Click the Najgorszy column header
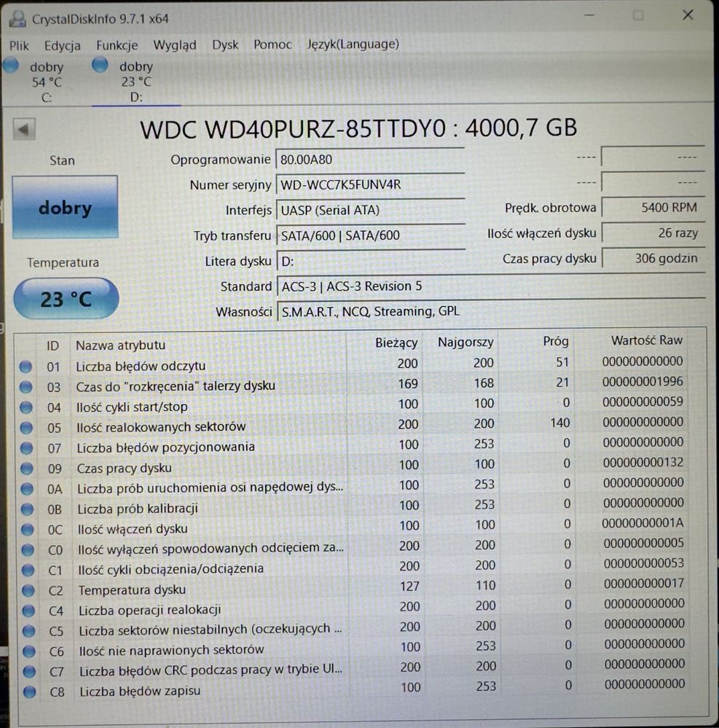The image size is (719, 728). [465, 343]
